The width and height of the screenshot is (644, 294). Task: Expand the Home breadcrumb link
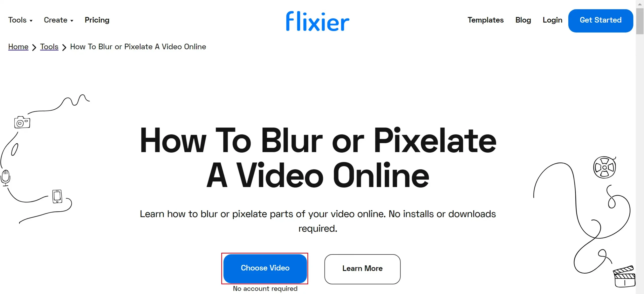point(18,46)
